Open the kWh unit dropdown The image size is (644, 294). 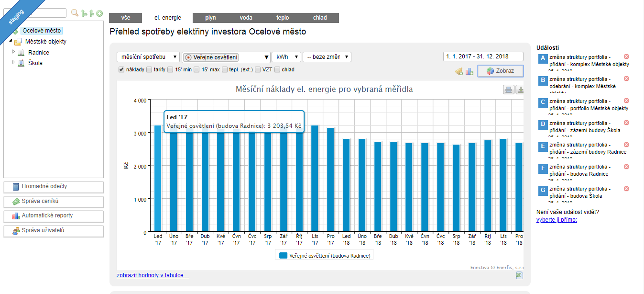[x=286, y=57]
